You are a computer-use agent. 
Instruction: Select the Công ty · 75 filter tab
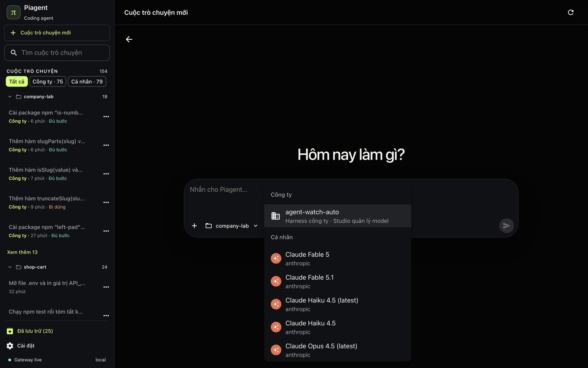point(48,82)
